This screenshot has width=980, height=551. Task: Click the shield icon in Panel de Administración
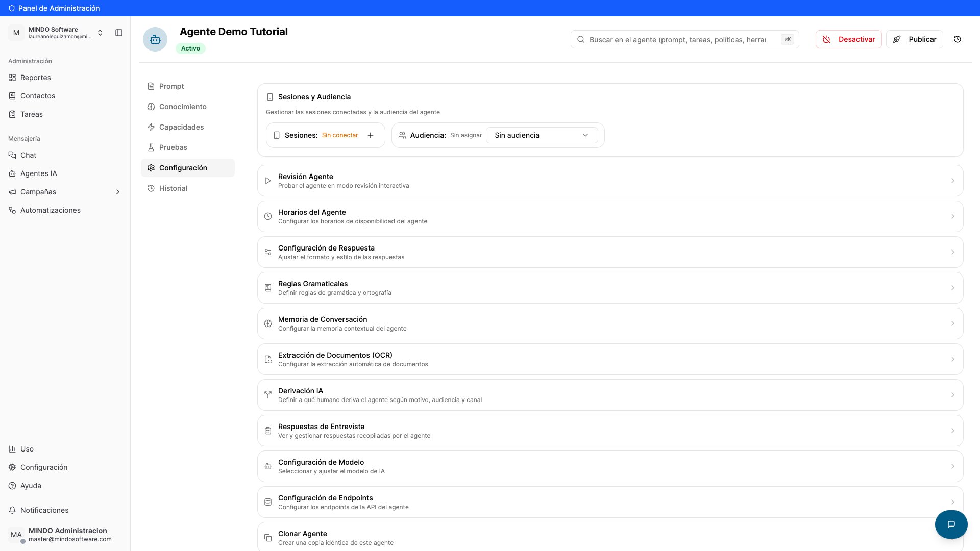pos(12,8)
